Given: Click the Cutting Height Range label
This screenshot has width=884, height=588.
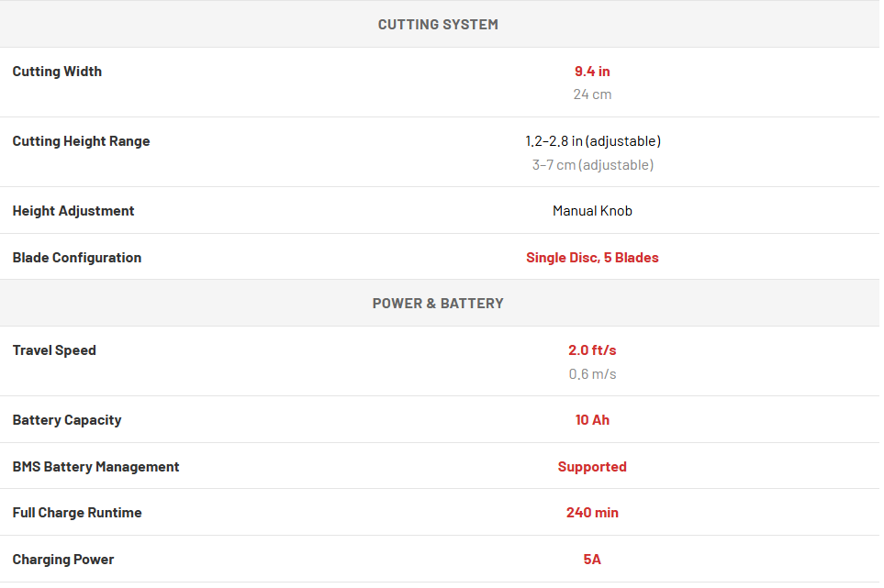Looking at the screenshot, I should (81, 141).
